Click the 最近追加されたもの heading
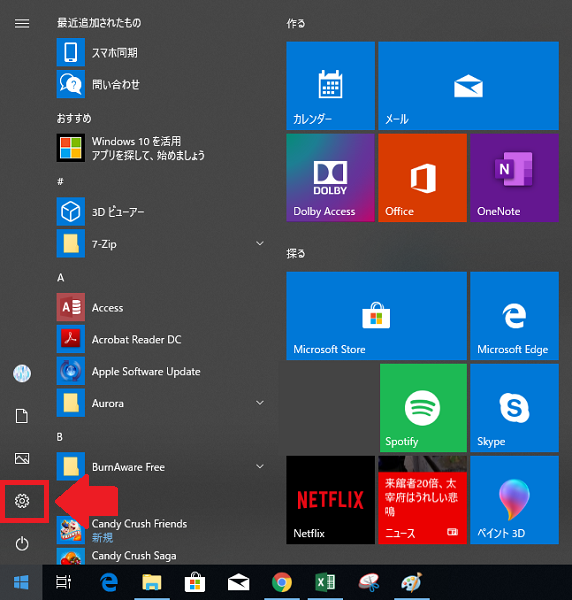 coord(99,23)
